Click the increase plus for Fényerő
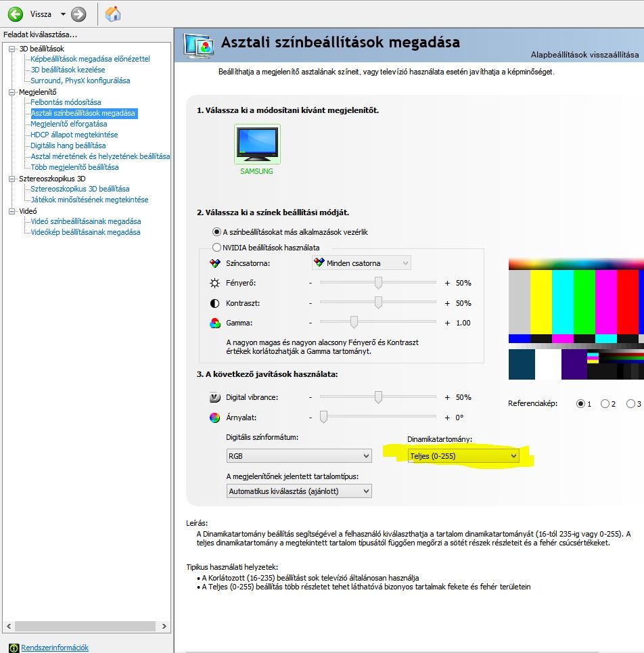The image size is (644, 653). pos(447,283)
